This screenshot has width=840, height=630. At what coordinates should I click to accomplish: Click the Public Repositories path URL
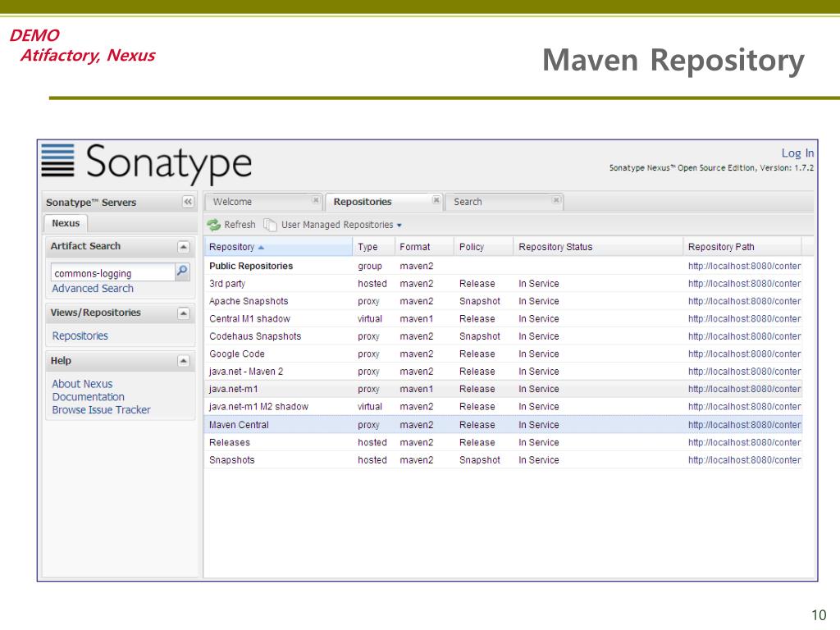pos(745,267)
